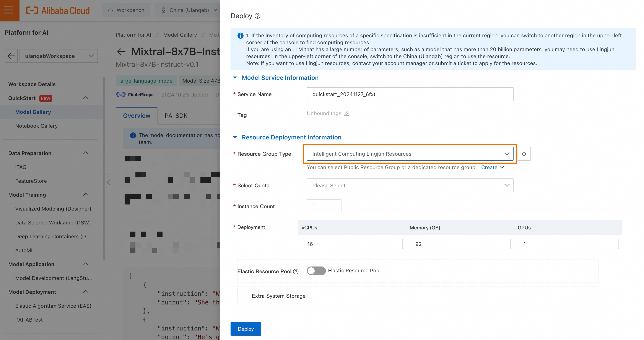The image size is (644, 340).
Task: Click the ModelScope logo
Action: click(135, 95)
